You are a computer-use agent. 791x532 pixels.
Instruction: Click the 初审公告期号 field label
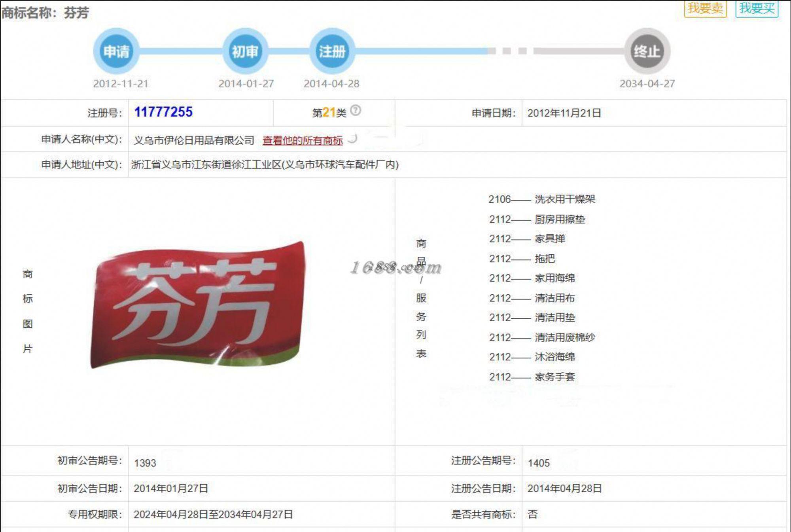pos(90,460)
